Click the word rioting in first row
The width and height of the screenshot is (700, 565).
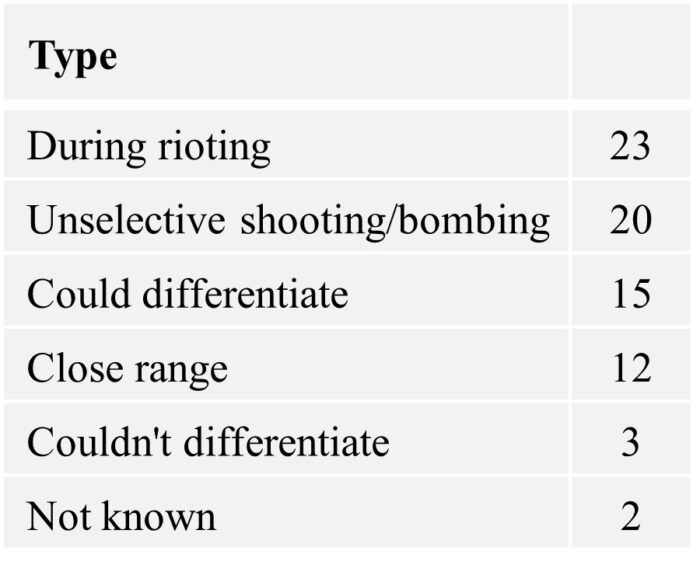click(214, 147)
